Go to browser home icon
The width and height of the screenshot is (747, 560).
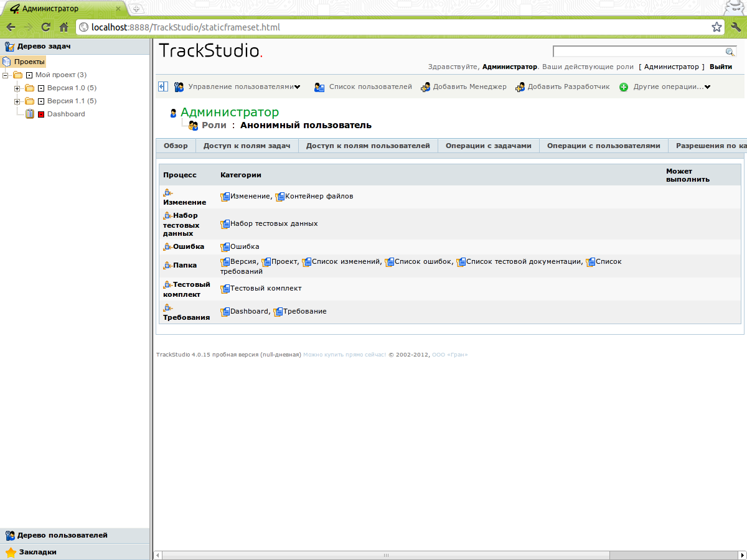coord(63,27)
